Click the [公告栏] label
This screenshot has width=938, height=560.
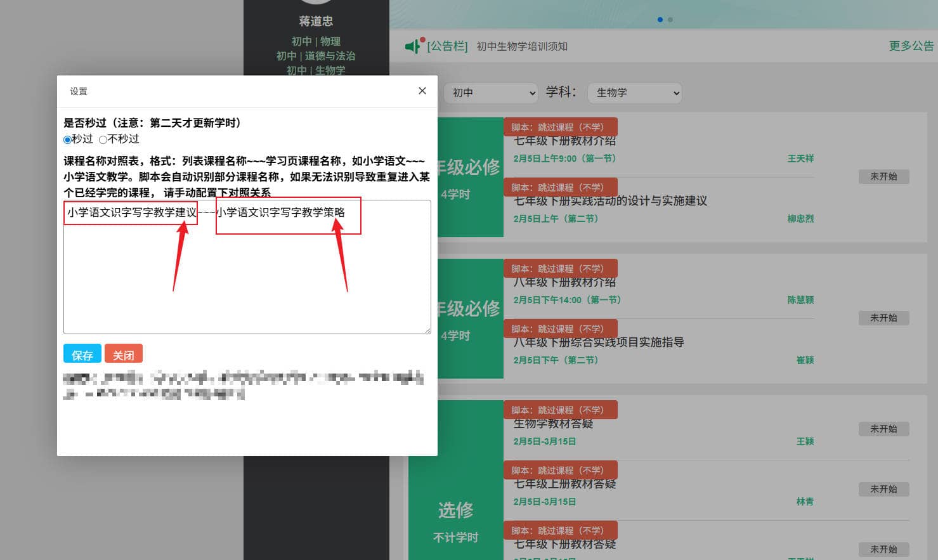point(447,46)
